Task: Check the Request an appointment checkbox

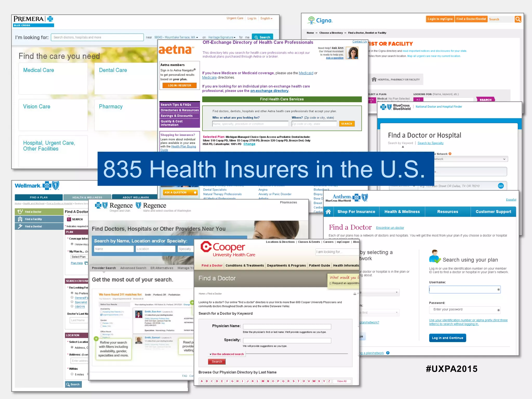Action: [330, 283]
